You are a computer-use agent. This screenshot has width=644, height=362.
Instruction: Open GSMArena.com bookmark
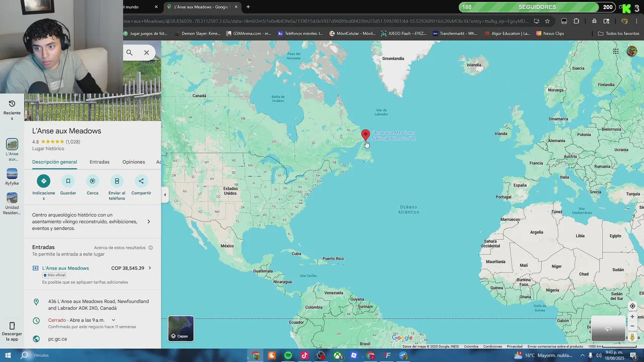pyautogui.click(x=249, y=34)
